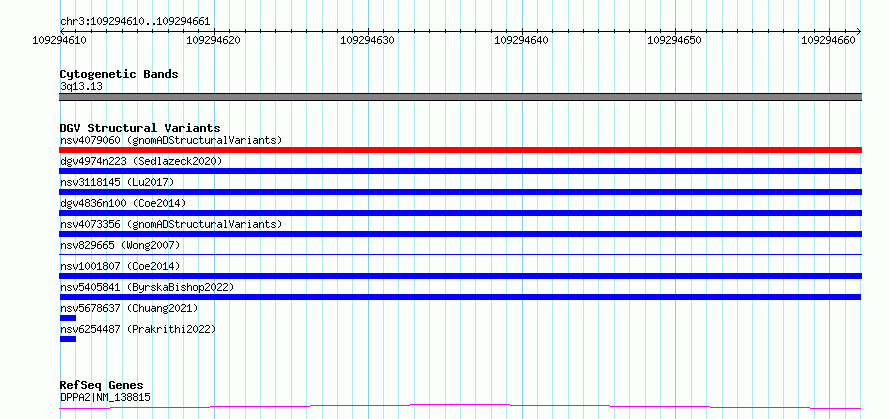Click the red nsv4079060 variant bar
The width and height of the screenshot is (890, 419).
tap(460, 150)
